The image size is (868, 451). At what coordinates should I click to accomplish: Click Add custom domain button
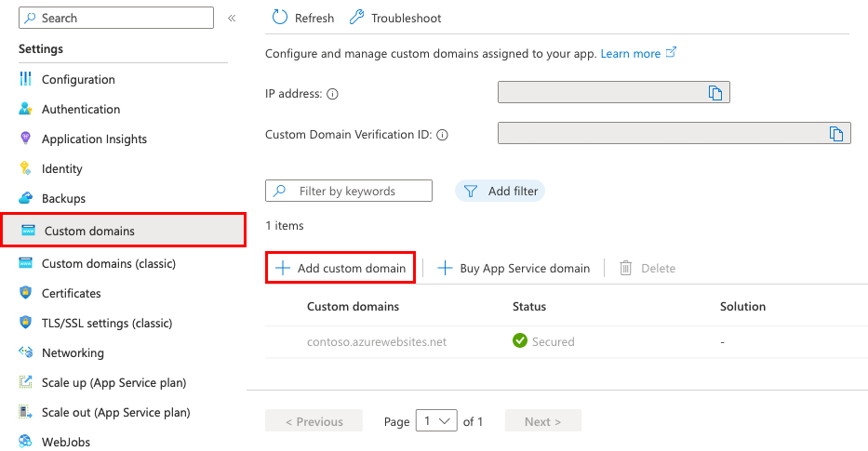click(x=341, y=268)
